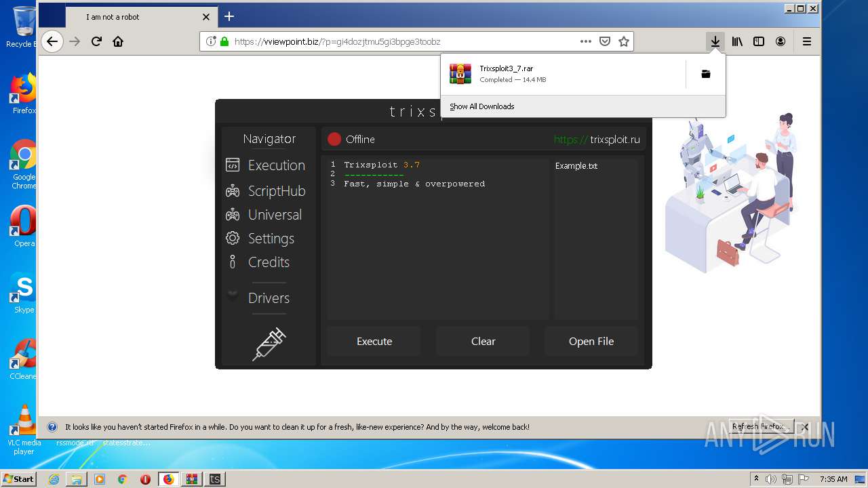
Task: Click the syringe inject icon
Action: [x=269, y=344]
